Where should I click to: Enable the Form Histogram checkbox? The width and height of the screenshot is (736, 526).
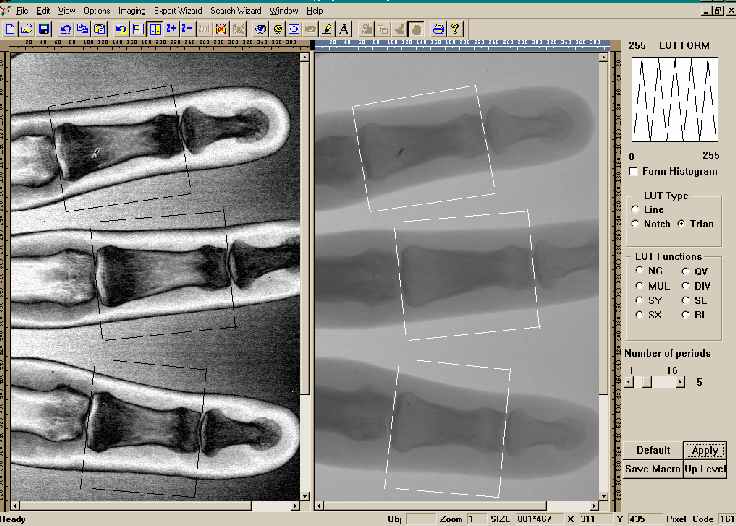(634, 172)
